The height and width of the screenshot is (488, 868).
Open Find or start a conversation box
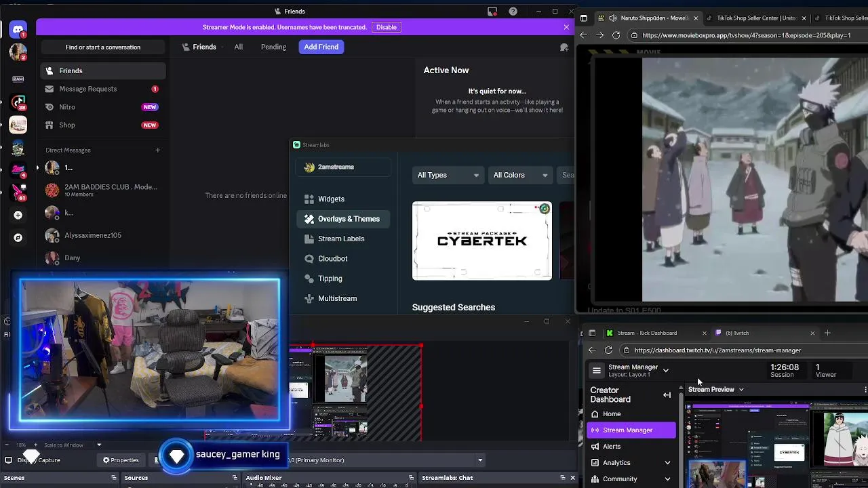(x=103, y=47)
